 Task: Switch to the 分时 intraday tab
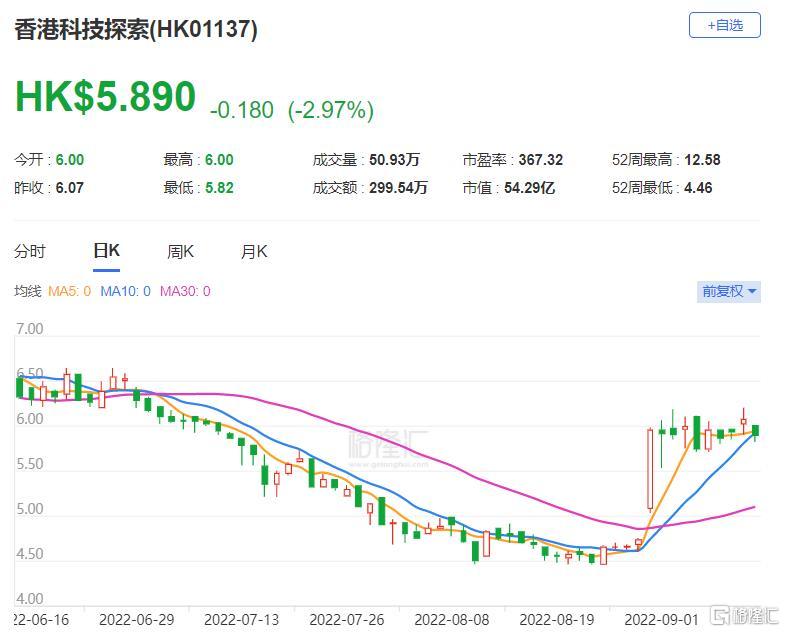tap(30, 251)
